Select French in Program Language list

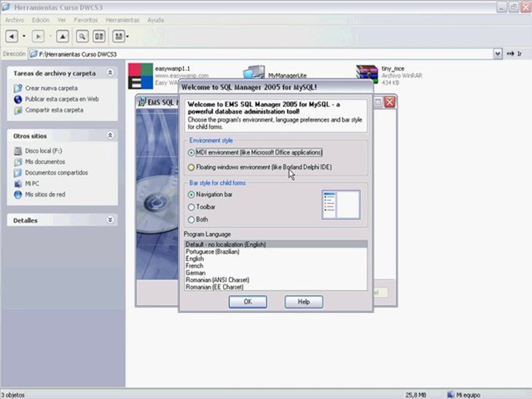(x=275, y=265)
